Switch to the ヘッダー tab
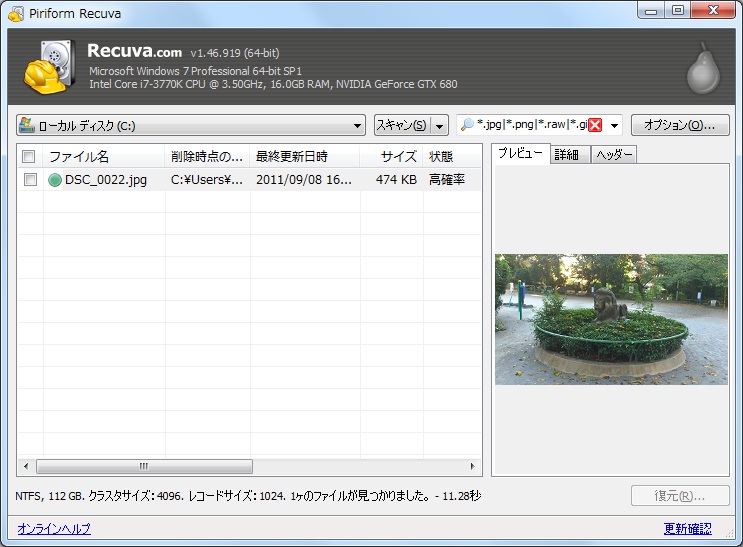743x547 pixels. click(x=614, y=155)
